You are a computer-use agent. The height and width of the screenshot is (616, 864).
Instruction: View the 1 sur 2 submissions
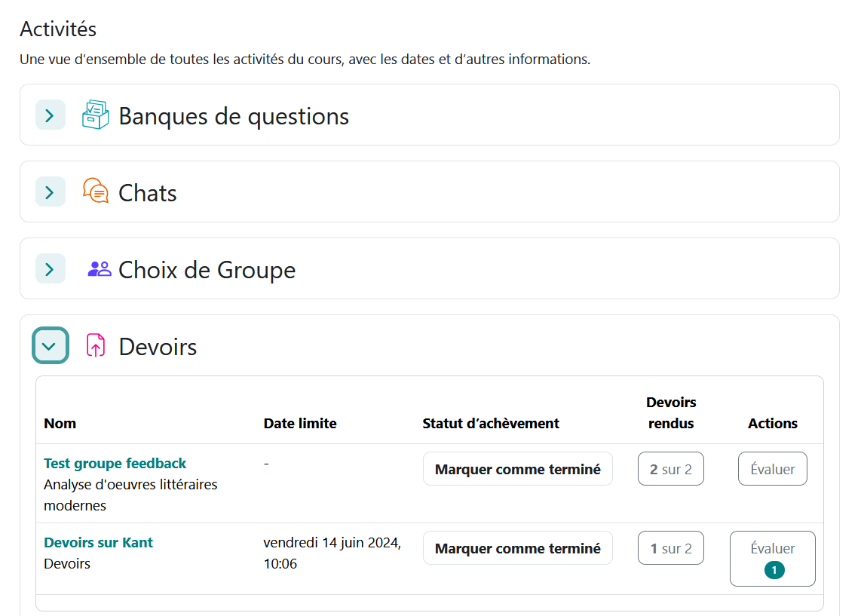click(670, 548)
